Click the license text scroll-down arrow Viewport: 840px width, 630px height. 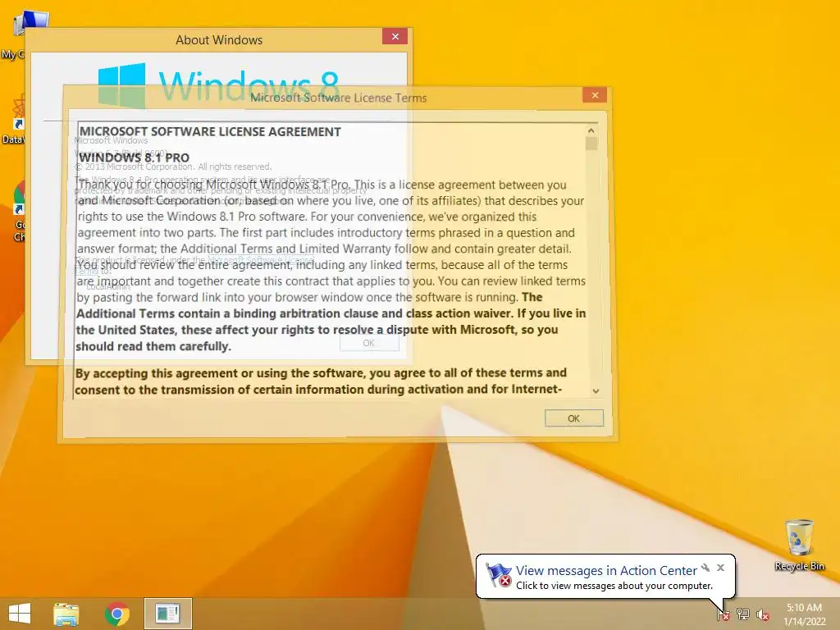[596, 391]
